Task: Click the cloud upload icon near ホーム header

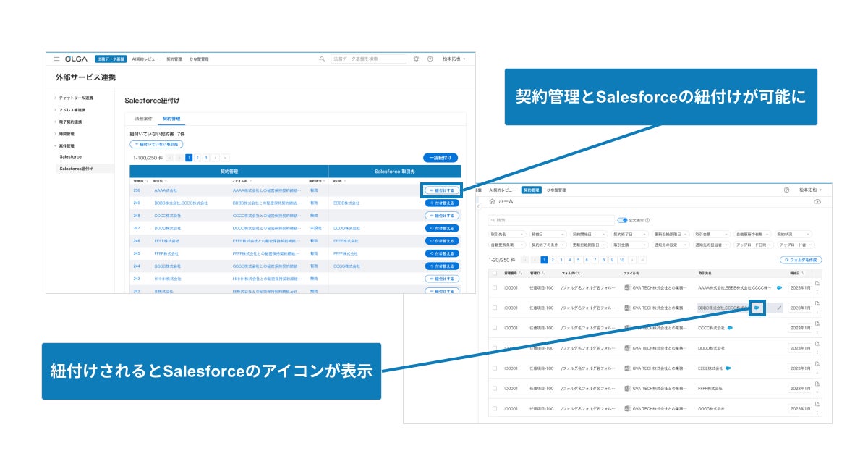Action: pyautogui.click(x=817, y=202)
